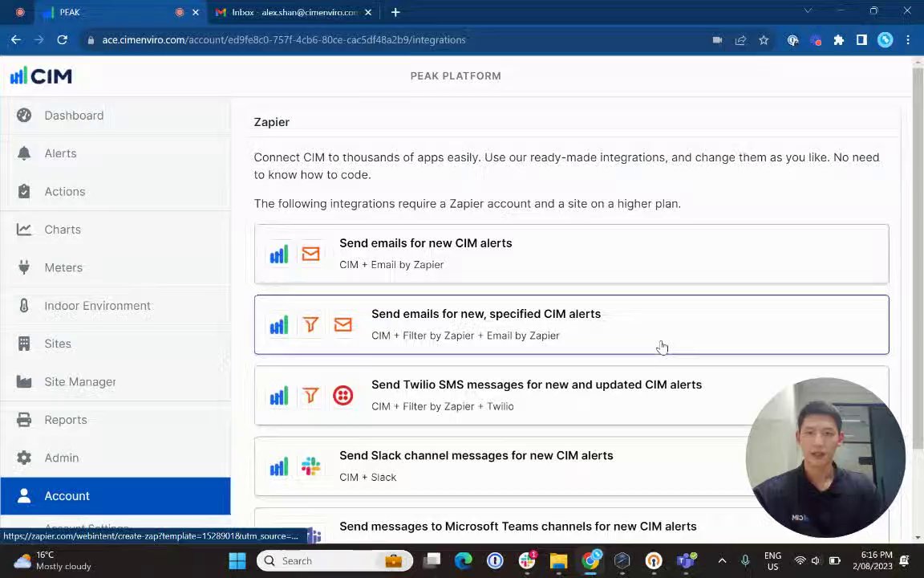This screenshot has height=578, width=924.
Task: Click the browser side panel icon
Action: (861, 40)
